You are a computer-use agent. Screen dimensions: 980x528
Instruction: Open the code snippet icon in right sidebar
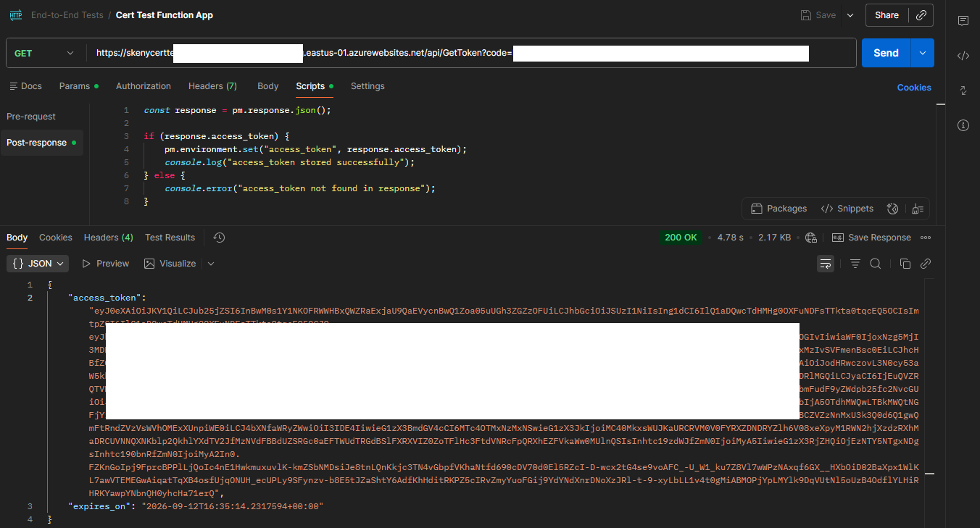pyautogui.click(x=963, y=56)
